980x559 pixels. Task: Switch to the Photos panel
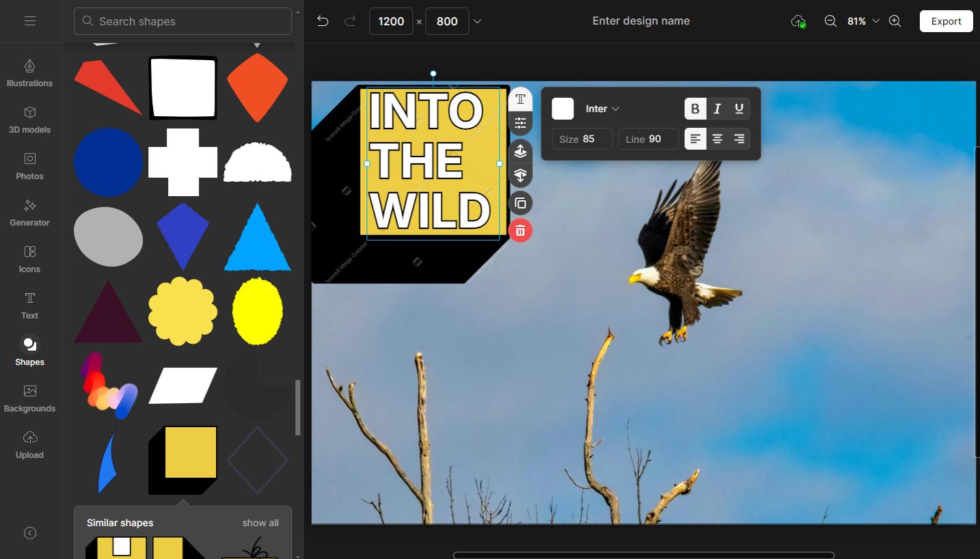click(29, 166)
